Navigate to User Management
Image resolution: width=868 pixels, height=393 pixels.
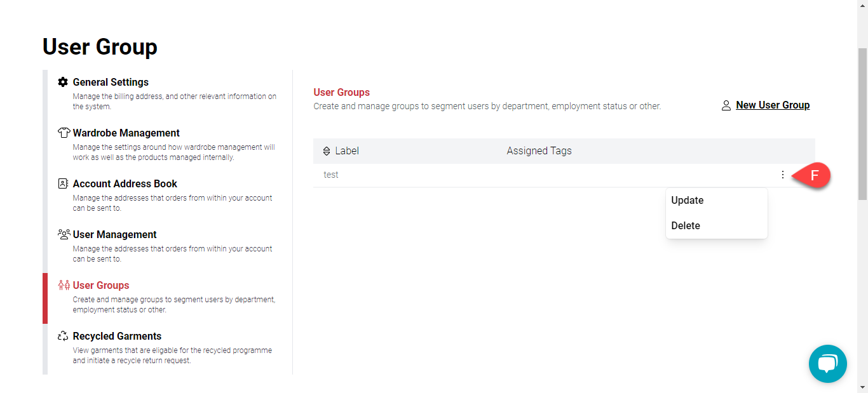pyautogui.click(x=114, y=234)
